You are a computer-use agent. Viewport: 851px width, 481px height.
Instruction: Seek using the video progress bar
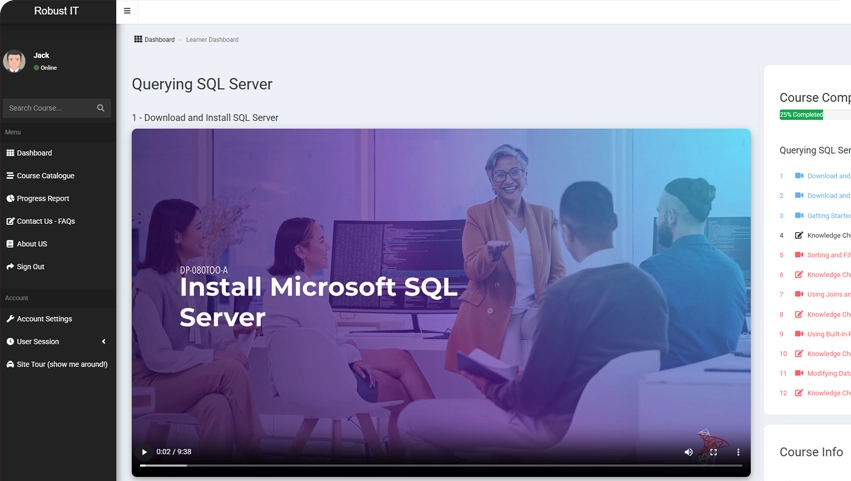point(441,465)
